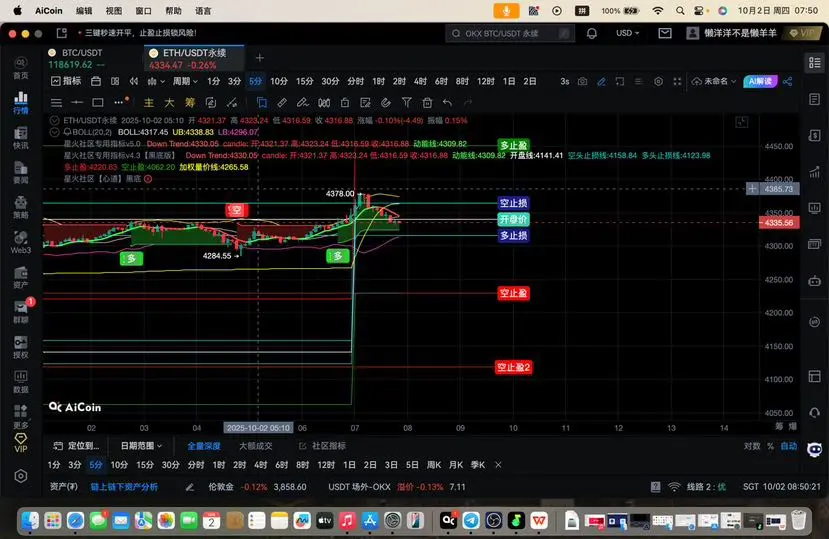The image size is (829, 539).
Task: Select 周K timeframe in bottom row
Action: point(434,465)
